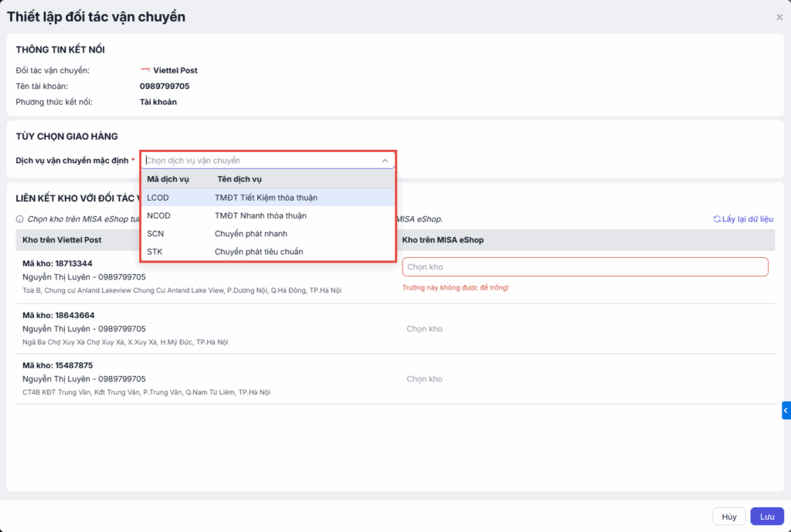791x532 pixels.
Task: Click the refresh icon for reloading data
Action: 717,219
